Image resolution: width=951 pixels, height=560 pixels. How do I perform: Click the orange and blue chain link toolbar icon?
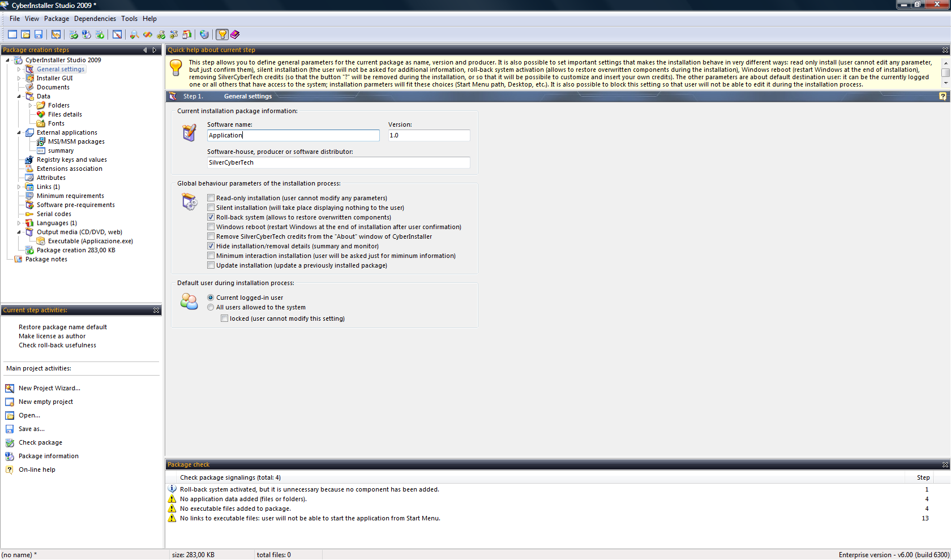(x=148, y=35)
